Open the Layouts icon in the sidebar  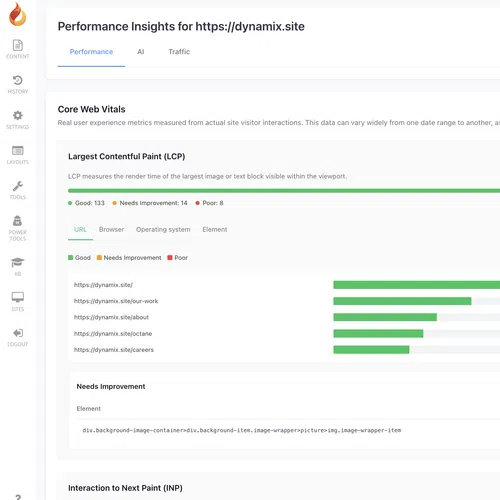tap(18, 151)
